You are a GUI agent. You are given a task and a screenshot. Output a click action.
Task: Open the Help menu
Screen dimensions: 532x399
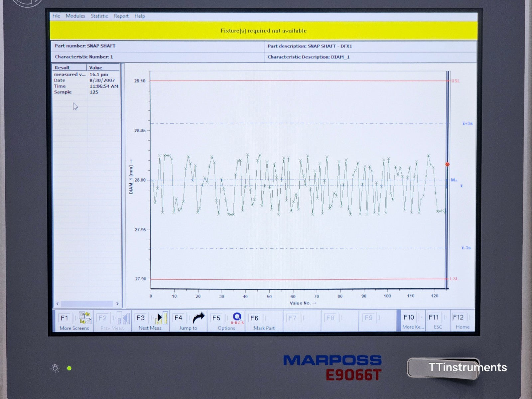click(x=140, y=16)
